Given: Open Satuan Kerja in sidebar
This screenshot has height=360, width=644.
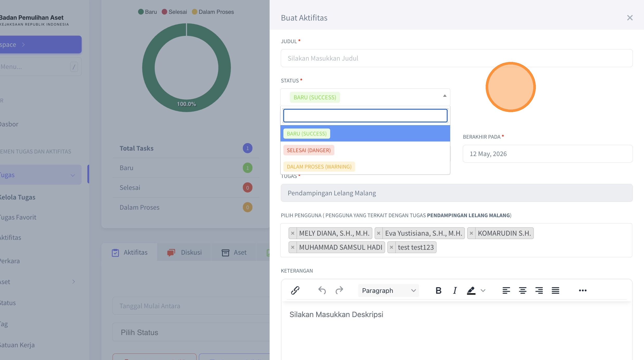Looking at the screenshot, I should click(17, 345).
